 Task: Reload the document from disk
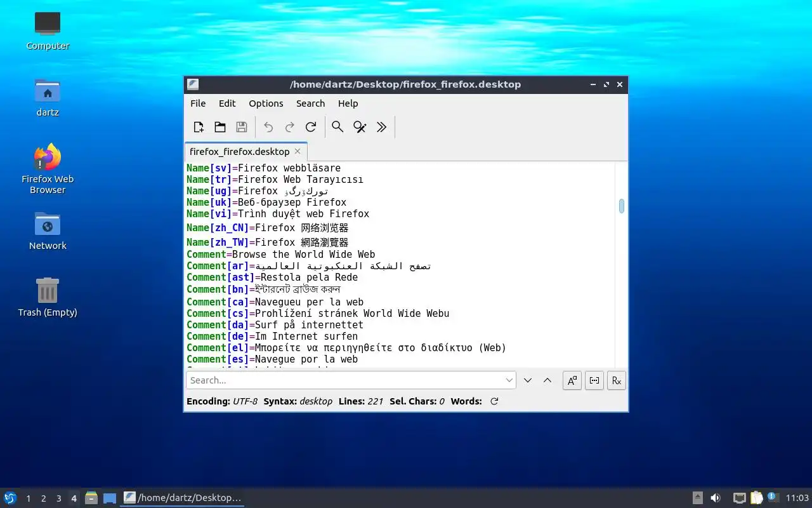pos(311,127)
